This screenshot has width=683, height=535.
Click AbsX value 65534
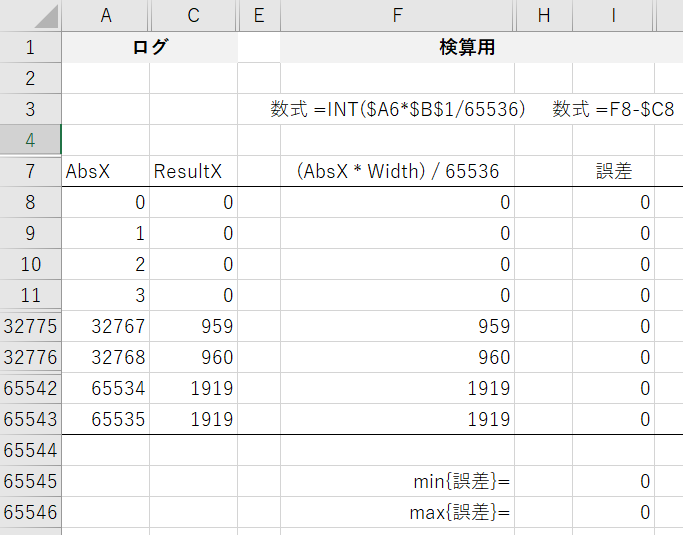106,388
